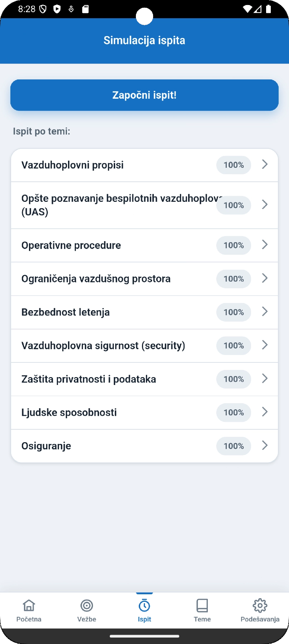
Task: Open Ljudske sposobnosti topic row
Action: 144,413
